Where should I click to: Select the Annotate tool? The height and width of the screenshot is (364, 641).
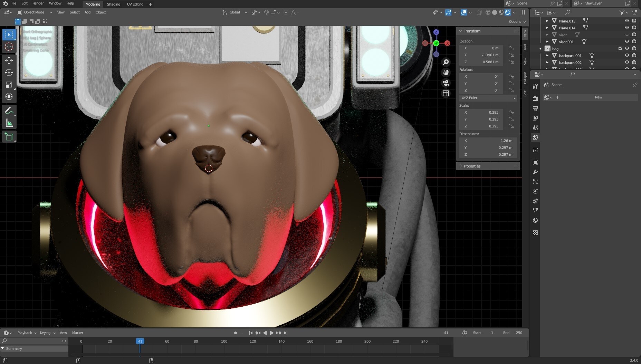pos(9,111)
